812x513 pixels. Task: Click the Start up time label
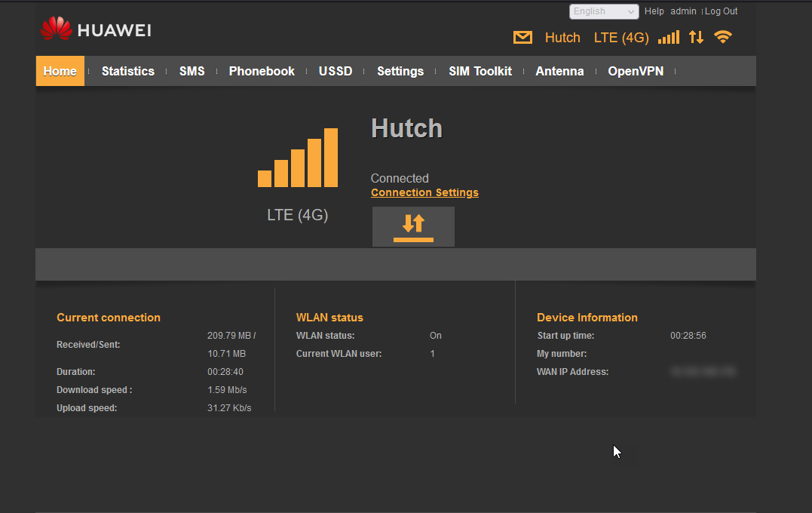point(565,335)
